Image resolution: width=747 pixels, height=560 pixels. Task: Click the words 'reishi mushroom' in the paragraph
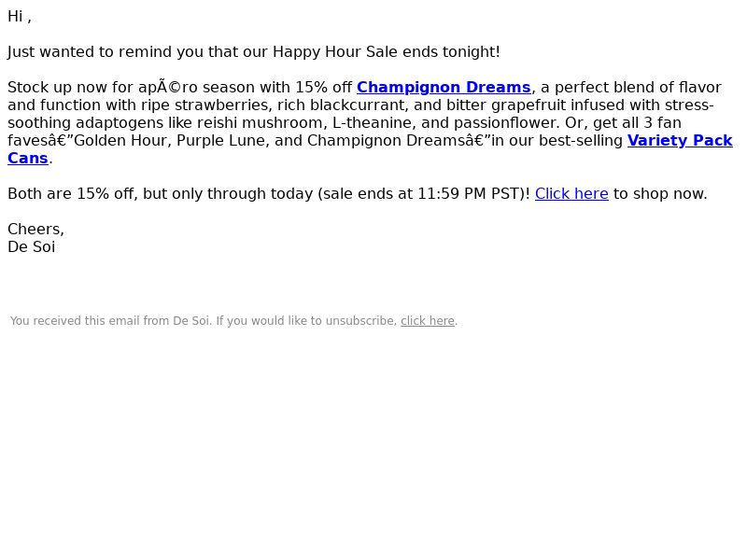(x=261, y=123)
